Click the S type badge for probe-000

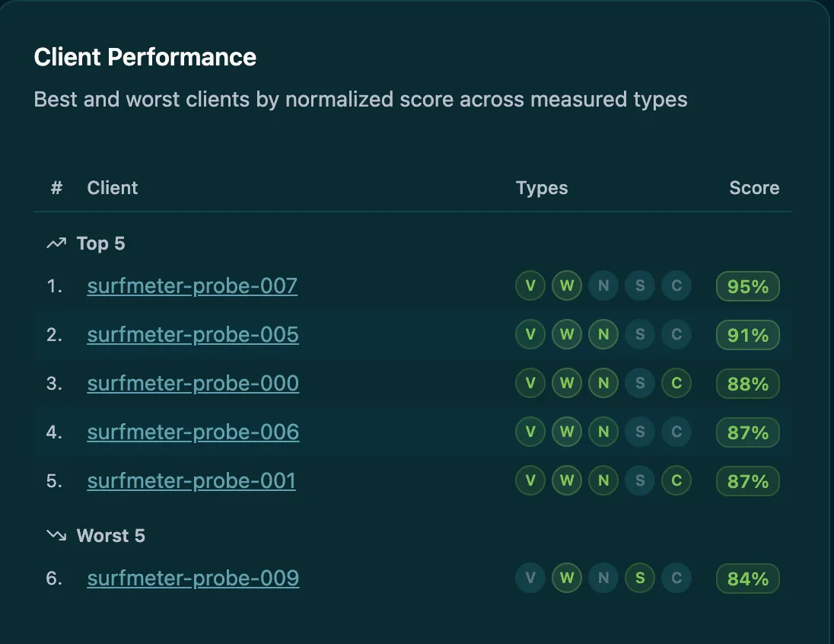640,383
